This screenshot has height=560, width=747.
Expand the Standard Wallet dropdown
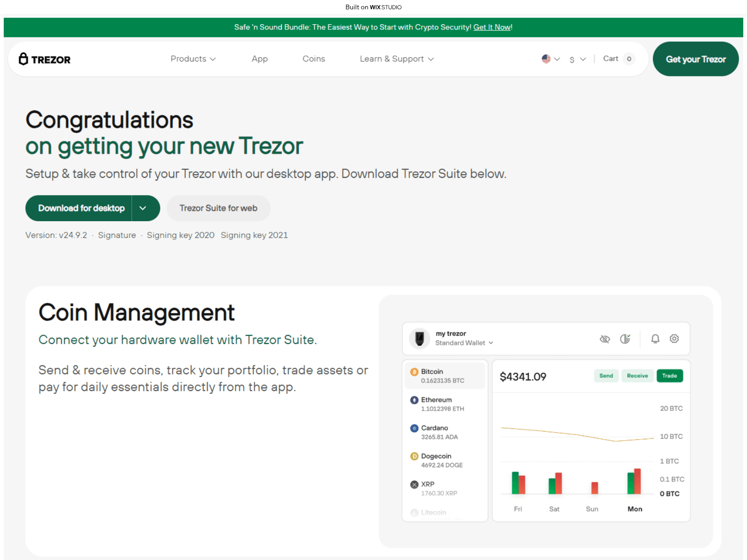tap(464, 343)
